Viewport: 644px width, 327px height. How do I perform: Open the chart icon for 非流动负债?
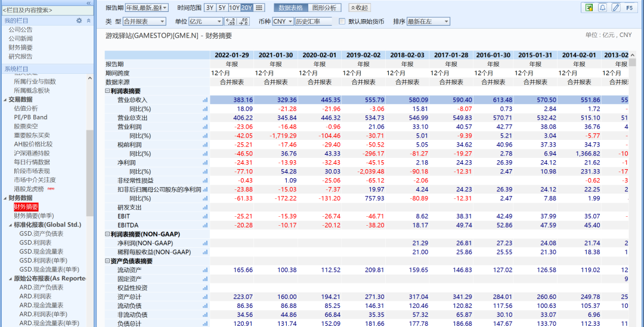coord(205,315)
